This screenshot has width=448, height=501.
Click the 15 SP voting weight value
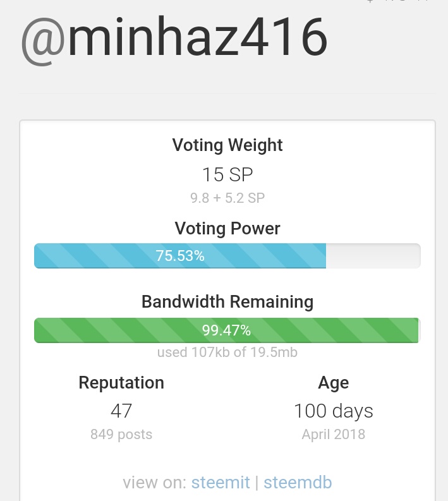click(x=227, y=174)
